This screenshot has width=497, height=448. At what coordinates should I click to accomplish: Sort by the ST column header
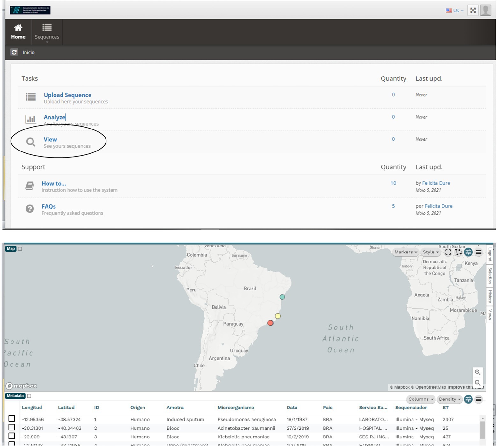pyautogui.click(x=446, y=408)
